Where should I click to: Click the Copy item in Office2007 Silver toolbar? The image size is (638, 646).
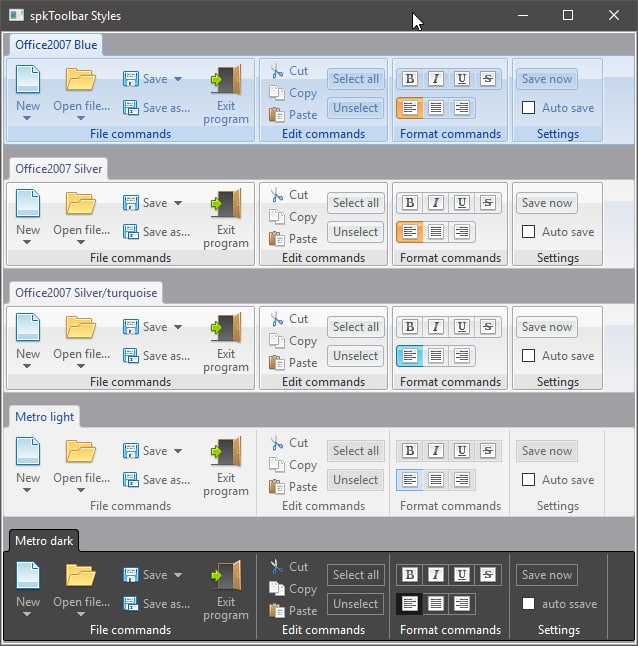(293, 217)
